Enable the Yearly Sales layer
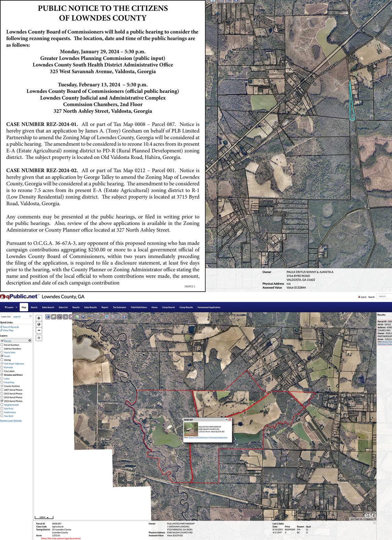392x540 pixels. (x=2, y=352)
